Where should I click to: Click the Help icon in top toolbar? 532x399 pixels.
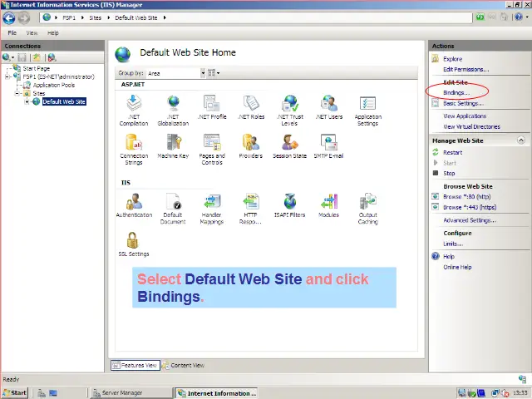[519, 17]
